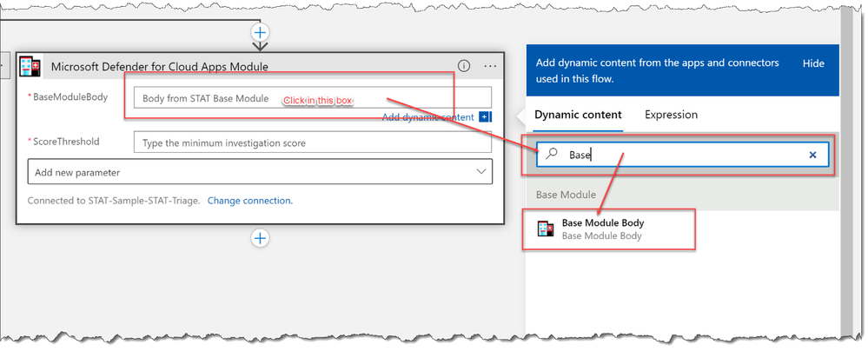
Task: Click the Microsoft Defender for Cloud Apps connector icon
Action: click(30, 66)
